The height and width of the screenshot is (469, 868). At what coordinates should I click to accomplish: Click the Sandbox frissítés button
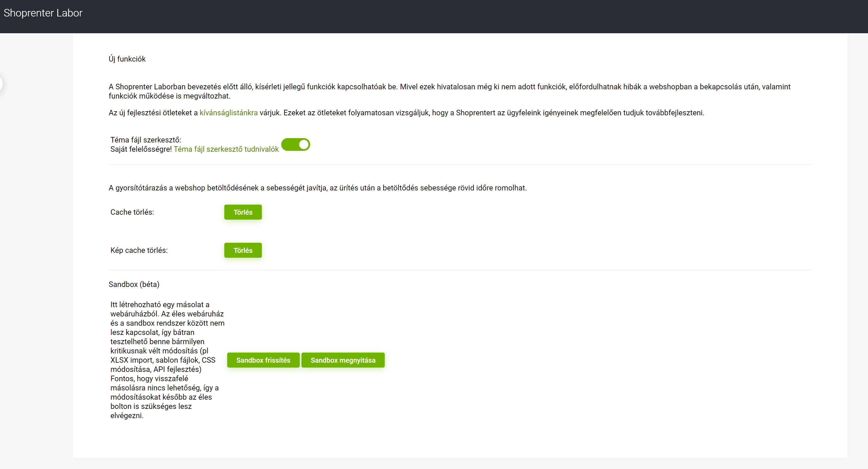263,360
